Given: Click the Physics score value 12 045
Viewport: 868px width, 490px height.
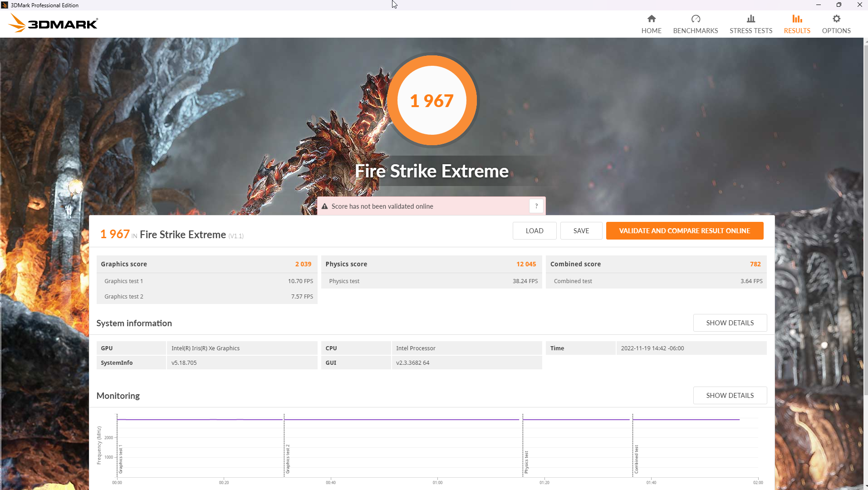Looking at the screenshot, I should tap(526, 264).
